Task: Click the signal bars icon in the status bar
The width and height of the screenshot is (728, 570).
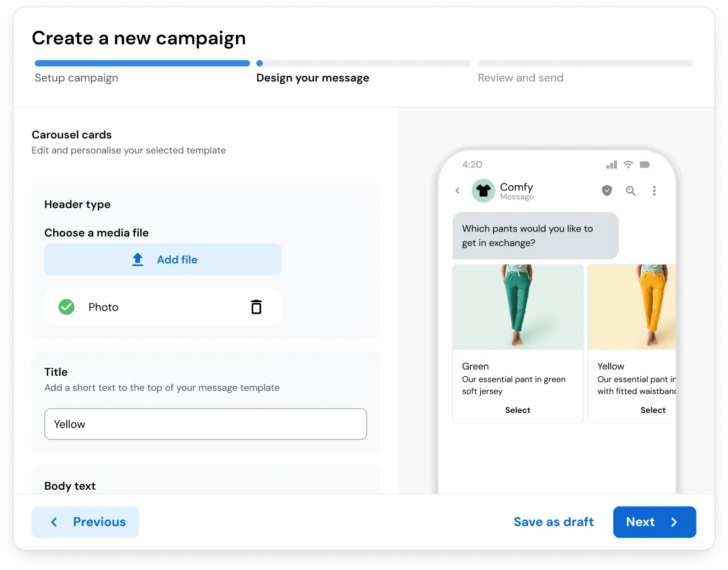Action: [x=611, y=164]
